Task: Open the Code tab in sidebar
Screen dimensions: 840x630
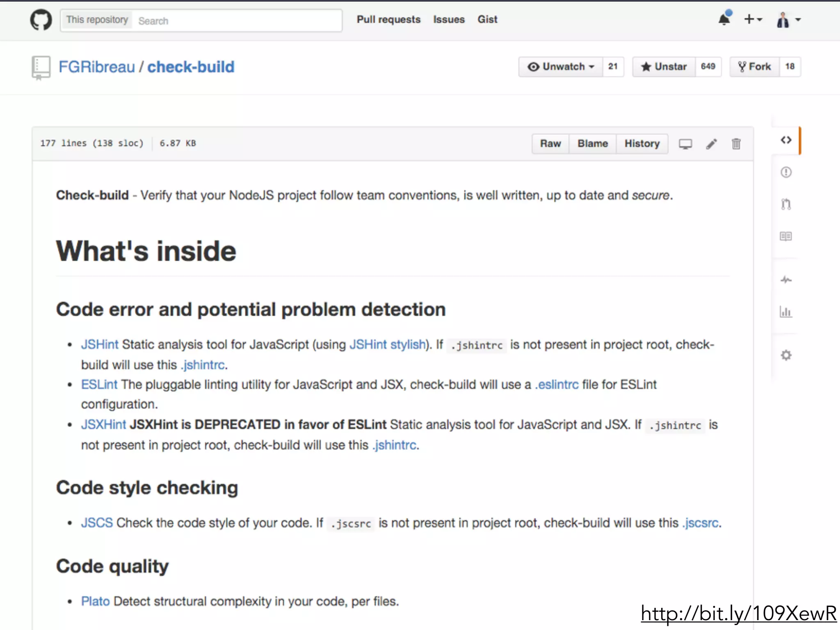Action: [786, 140]
